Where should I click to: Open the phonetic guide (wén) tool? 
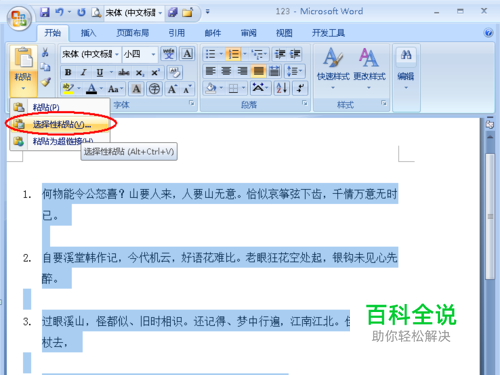169,54
